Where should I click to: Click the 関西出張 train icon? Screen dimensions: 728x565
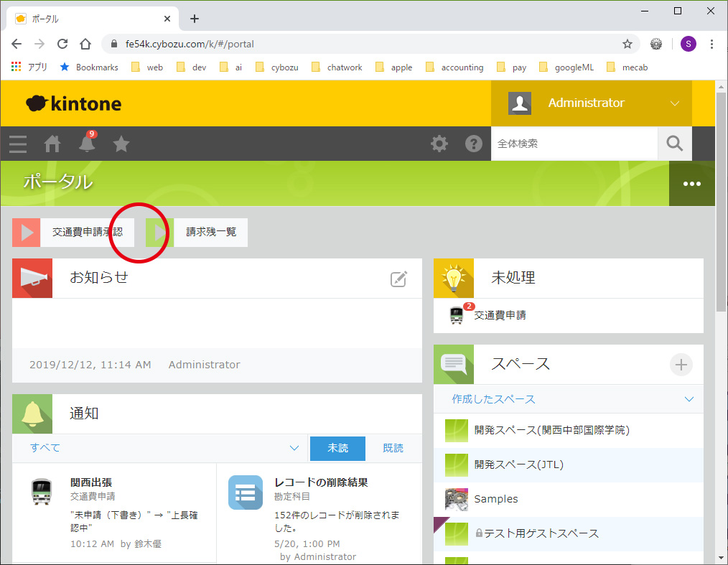pos(42,492)
